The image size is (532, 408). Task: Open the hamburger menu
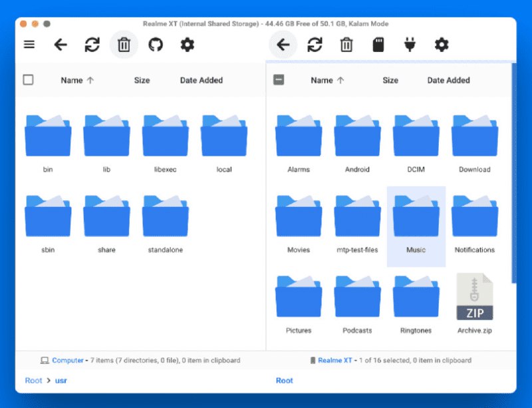(28, 45)
